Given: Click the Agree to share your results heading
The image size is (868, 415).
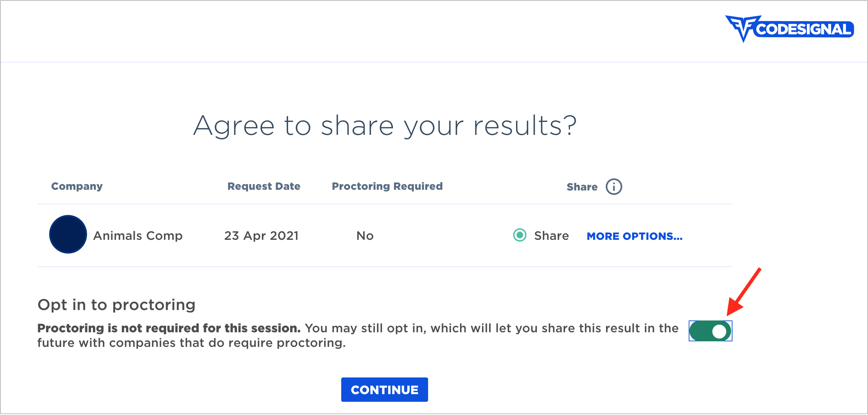Looking at the screenshot, I should point(385,126).
